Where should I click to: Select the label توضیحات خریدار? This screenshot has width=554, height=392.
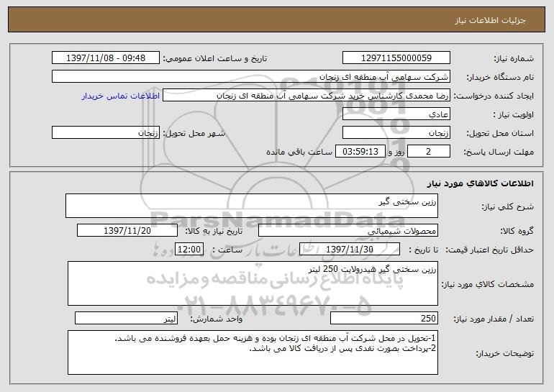click(504, 353)
